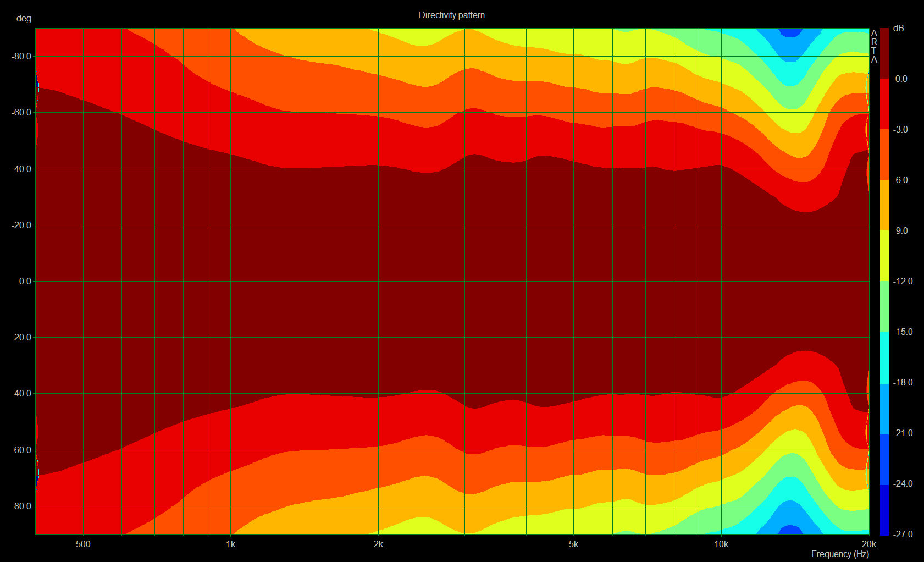Click the 10k frequency tick label
The height and width of the screenshot is (562, 924).
click(721, 544)
